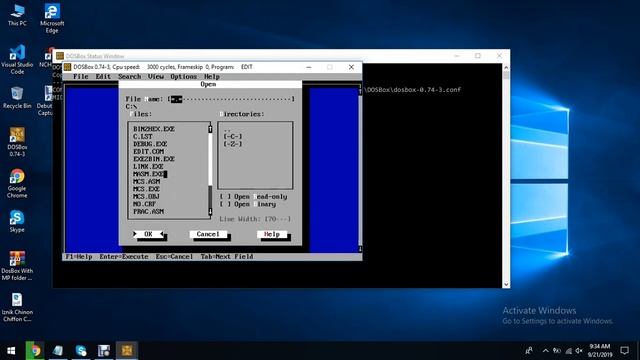The height and width of the screenshot is (360, 640).
Task: Open Skype from the taskbar
Action: click(81, 351)
